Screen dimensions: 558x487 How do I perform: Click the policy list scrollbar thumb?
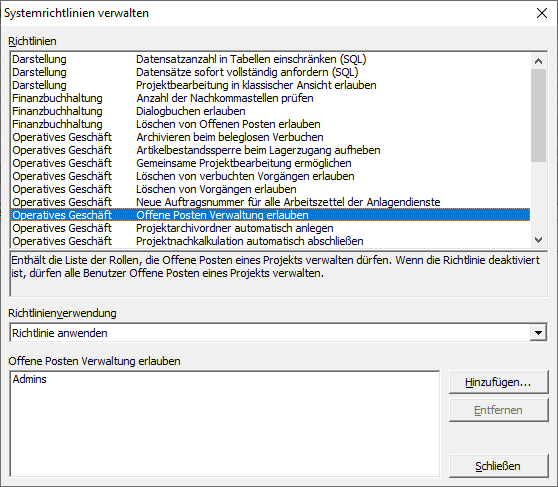click(x=538, y=115)
